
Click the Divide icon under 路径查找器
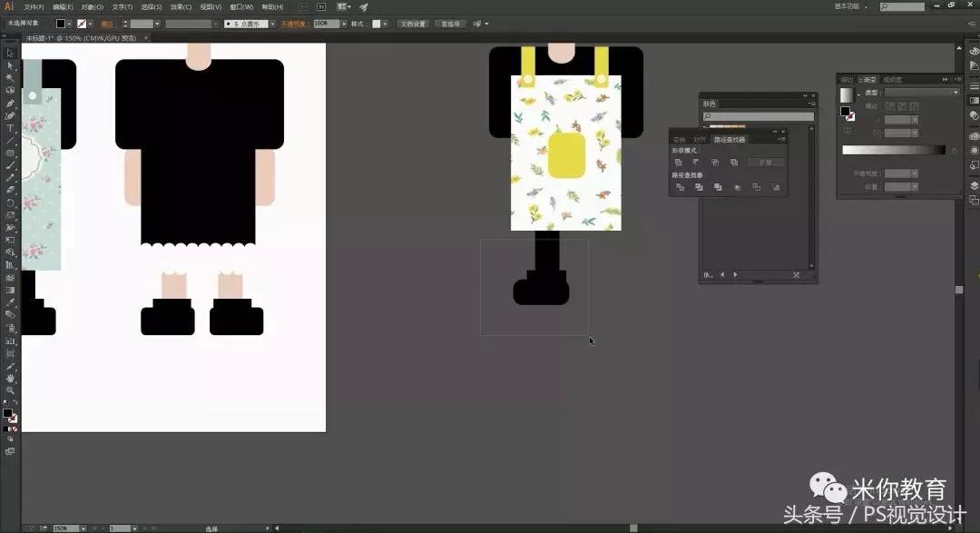(x=681, y=187)
